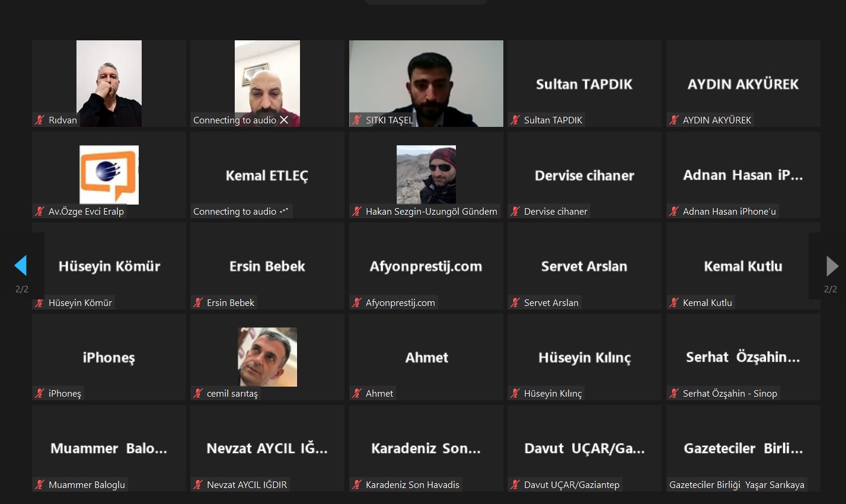Click muted mic icon for Sultan TAPDIK
This screenshot has width=846, height=504.
point(515,120)
